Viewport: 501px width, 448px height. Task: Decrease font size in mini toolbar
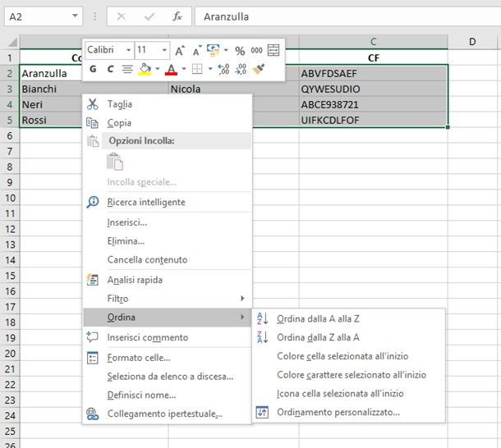pyautogui.click(x=197, y=50)
